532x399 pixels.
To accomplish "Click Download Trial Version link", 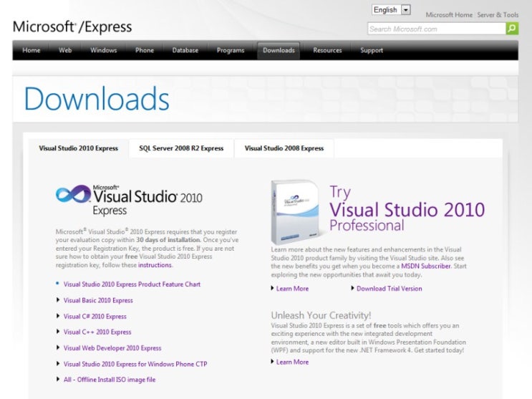I will [390, 289].
